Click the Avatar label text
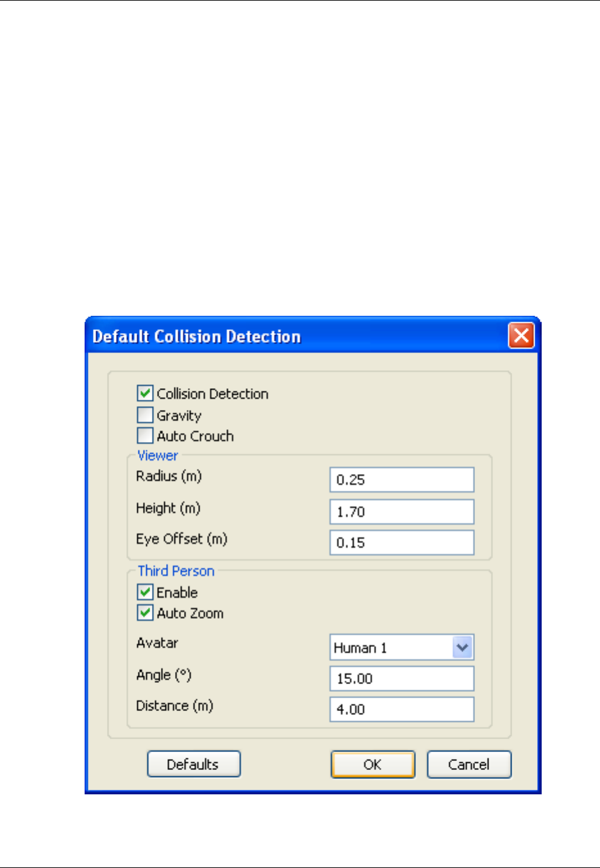Screen dimensions: 600x868 click(157, 643)
